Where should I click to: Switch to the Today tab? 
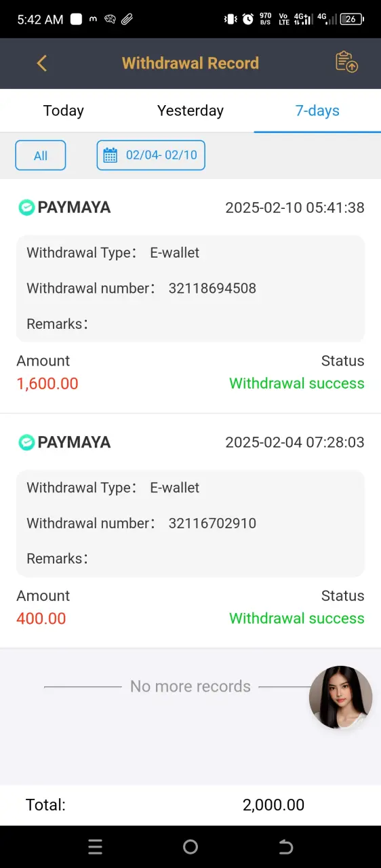pos(64,111)
